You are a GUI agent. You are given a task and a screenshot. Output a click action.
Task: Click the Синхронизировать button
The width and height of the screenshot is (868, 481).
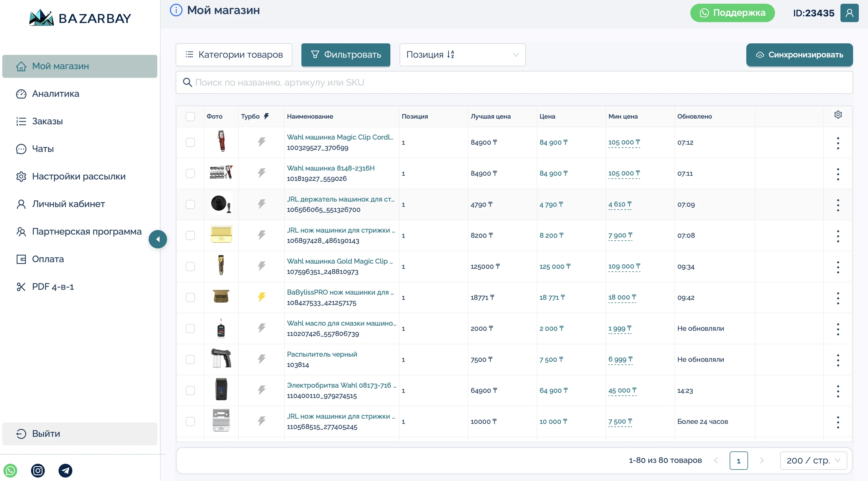799,55
